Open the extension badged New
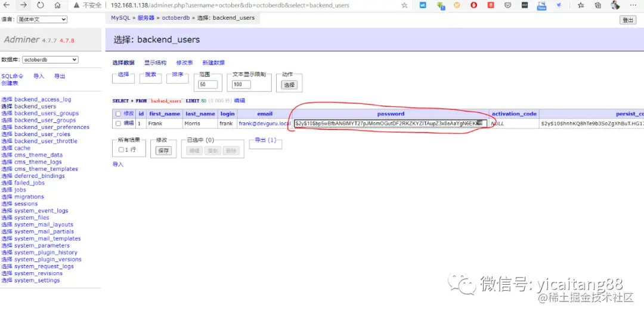The height and width of the screenshot is (314, 644). [541, 5]
